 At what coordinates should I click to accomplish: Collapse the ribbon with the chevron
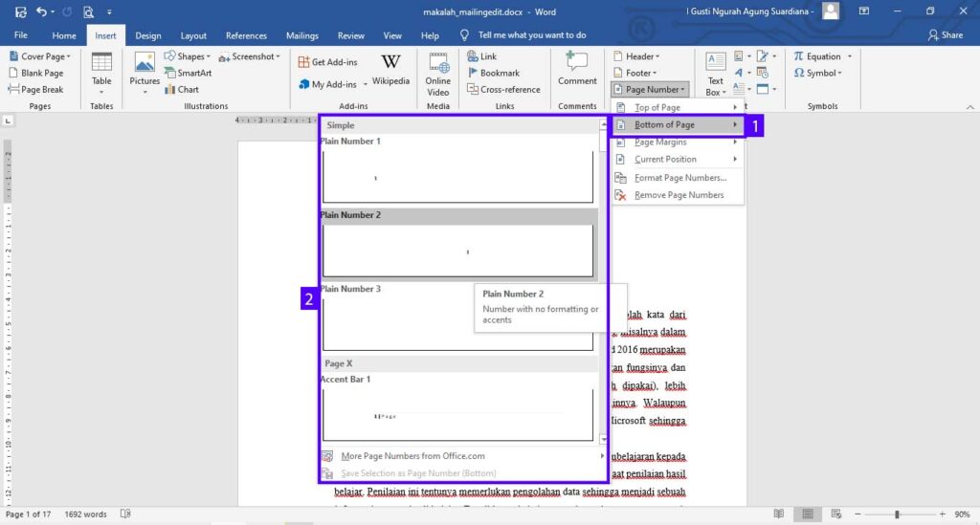tap(970, 107)
